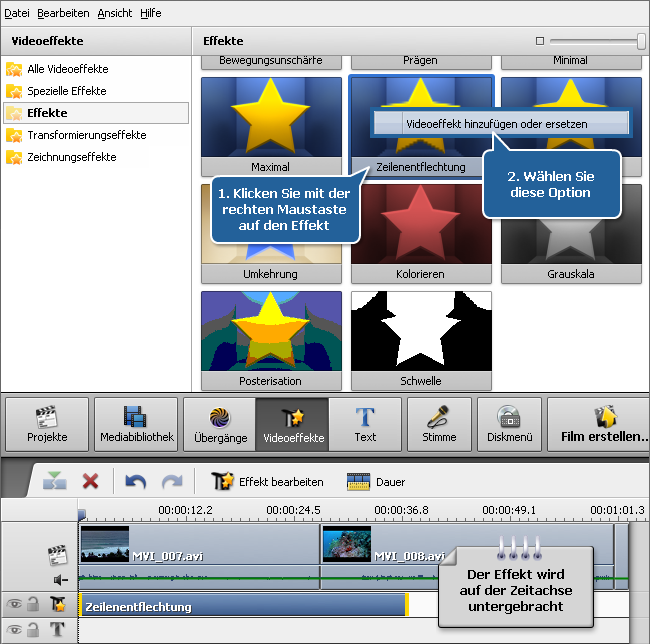Image resolution: width=650 pixels, height=644 pixels.
Task: Open the Diskmenü section
Action: (x=509, y=425)
